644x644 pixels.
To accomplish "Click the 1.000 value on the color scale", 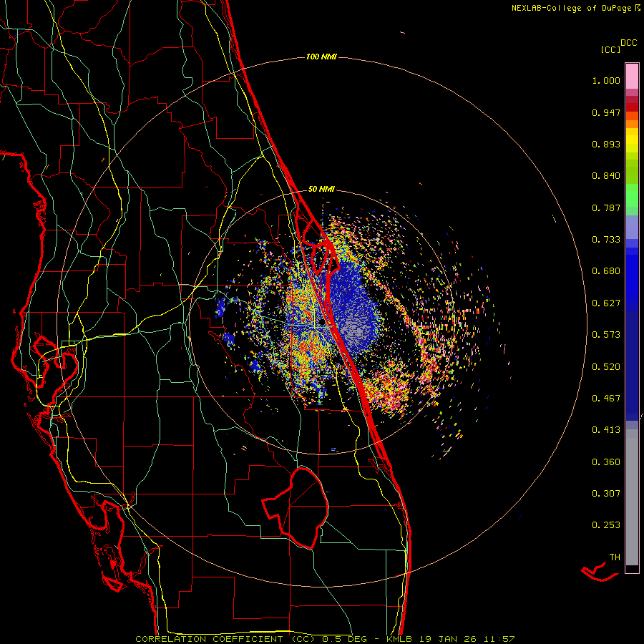I will pyautogui.click(x=606, y=80).
